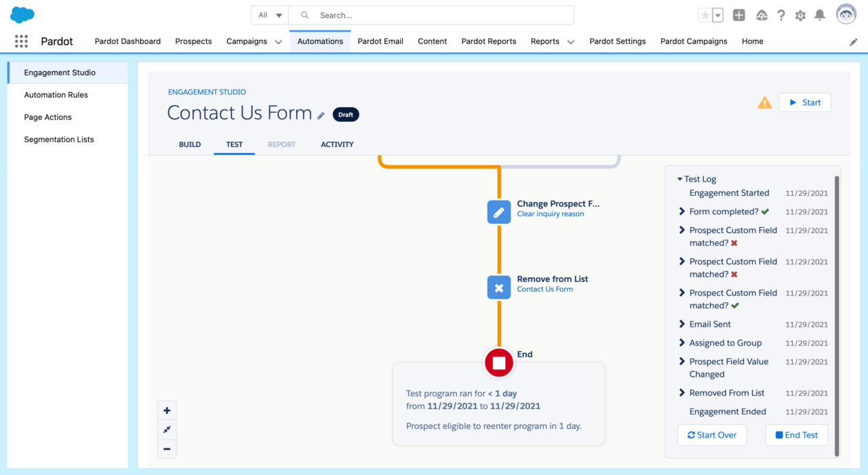Screen dimensions: 868x475
Task: Click the fit-to-screen collapse button
Action: [x=167, y=430]
